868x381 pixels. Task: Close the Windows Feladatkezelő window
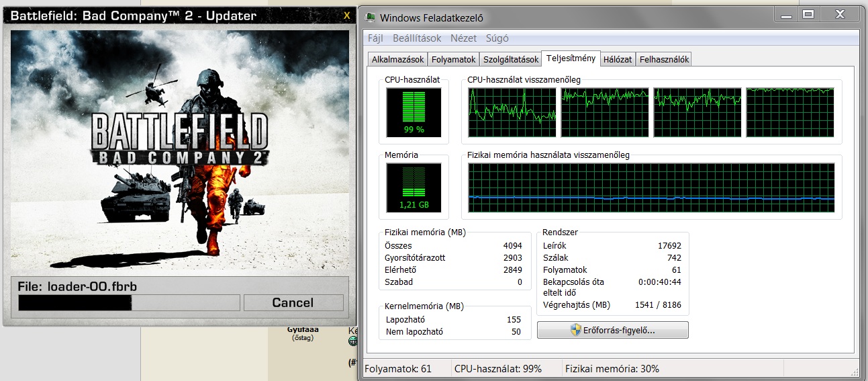(x=840, y=13)
